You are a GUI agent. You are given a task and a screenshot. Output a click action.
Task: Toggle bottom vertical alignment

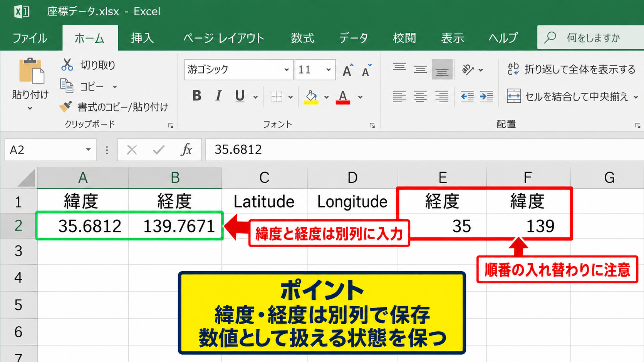(442, 69)
